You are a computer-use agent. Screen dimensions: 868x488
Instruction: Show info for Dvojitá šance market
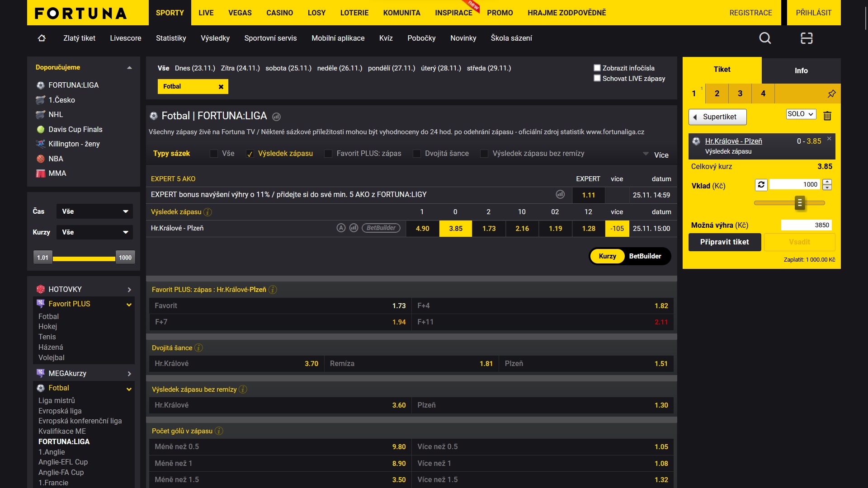click(x=198, y=348)
